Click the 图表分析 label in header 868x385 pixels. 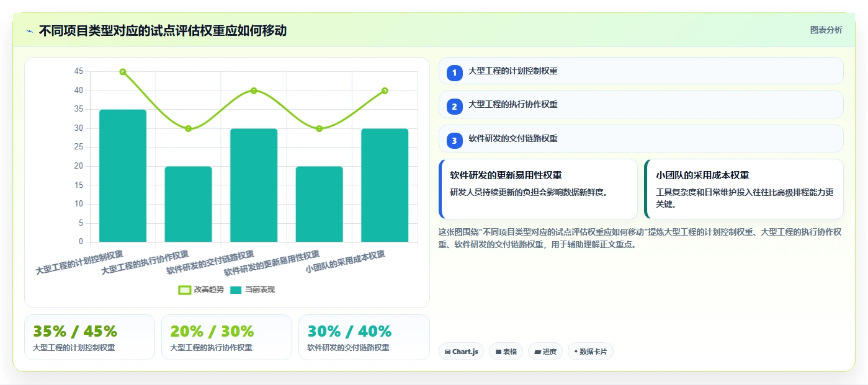click(826, 30)
